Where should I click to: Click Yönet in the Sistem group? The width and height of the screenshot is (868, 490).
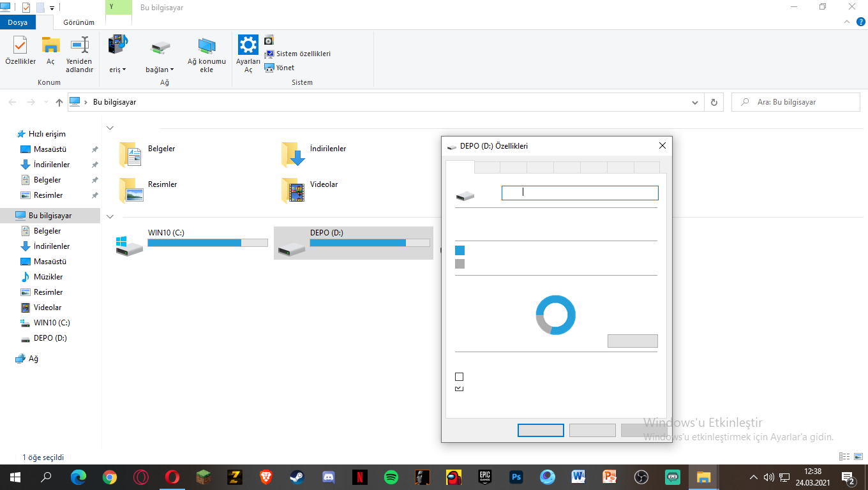[280, 68]
